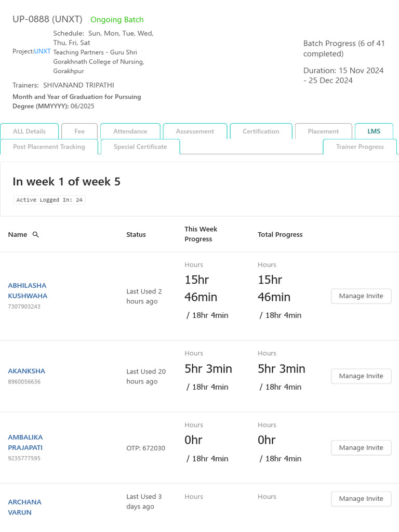The width and height of the screenshot is (399, 532).
Task: Switch to Special Certificate tab
Action: (140, 147)
